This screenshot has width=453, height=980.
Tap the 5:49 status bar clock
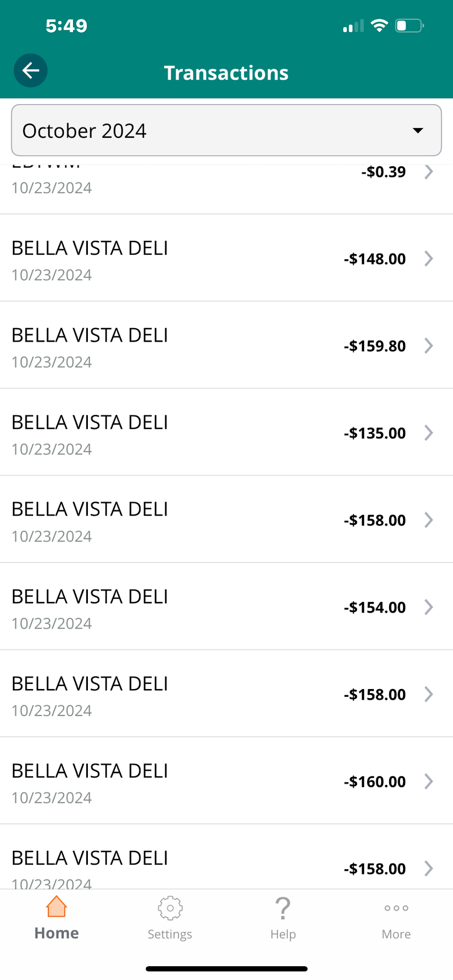[x=66, y=26]
